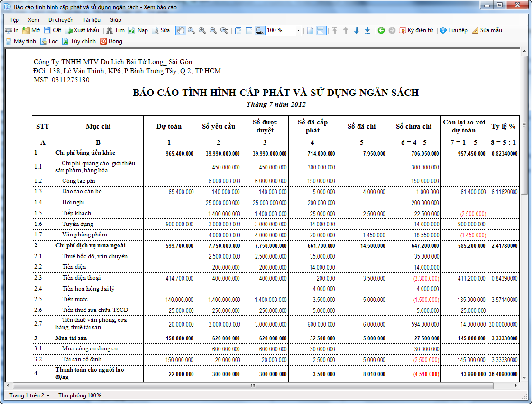Screen dimensions: 532x404
Task: Switch to single page view
Action: [310, 30]
